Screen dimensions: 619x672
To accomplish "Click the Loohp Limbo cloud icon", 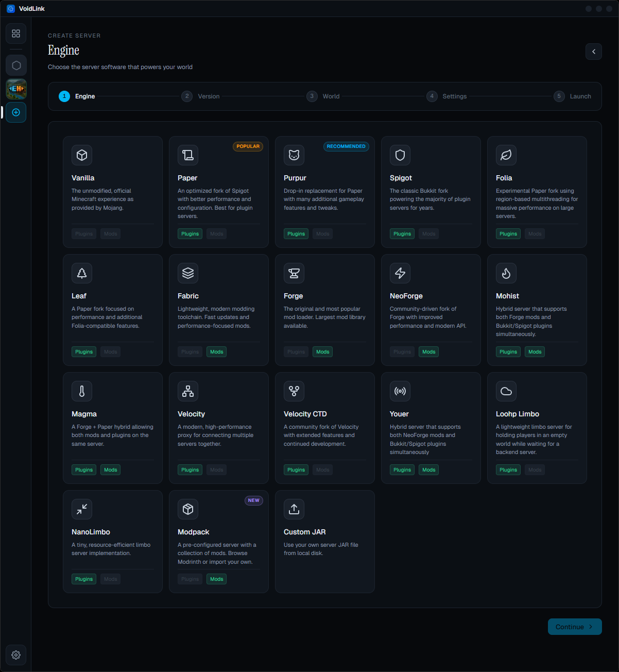I will point(506,391).
